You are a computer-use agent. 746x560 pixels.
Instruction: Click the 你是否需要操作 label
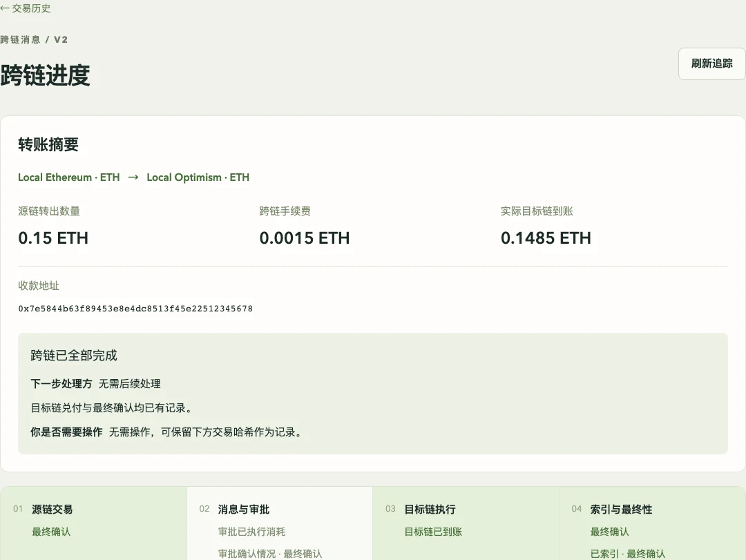coord(66,432)
